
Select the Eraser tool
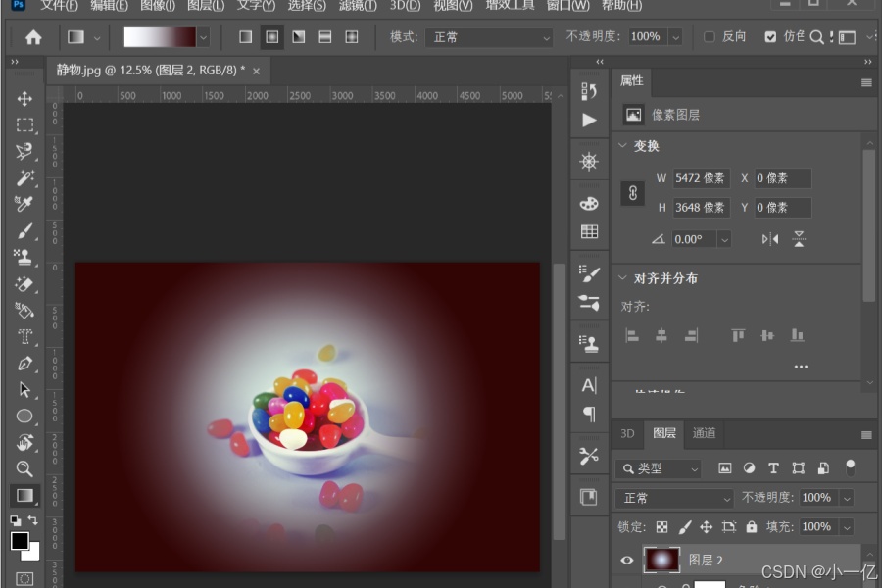point(24,283)
